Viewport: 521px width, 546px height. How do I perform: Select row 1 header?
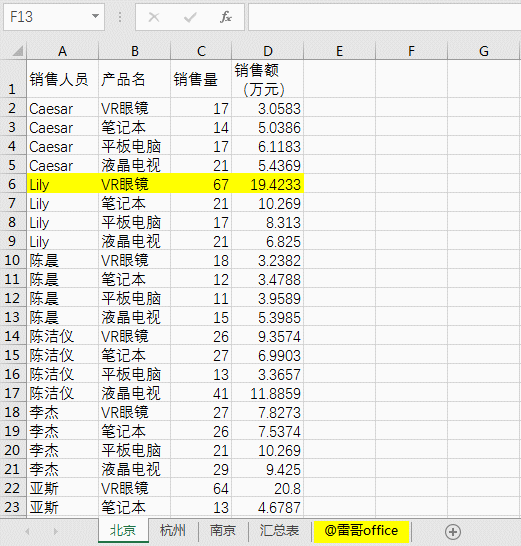point(13,79)
